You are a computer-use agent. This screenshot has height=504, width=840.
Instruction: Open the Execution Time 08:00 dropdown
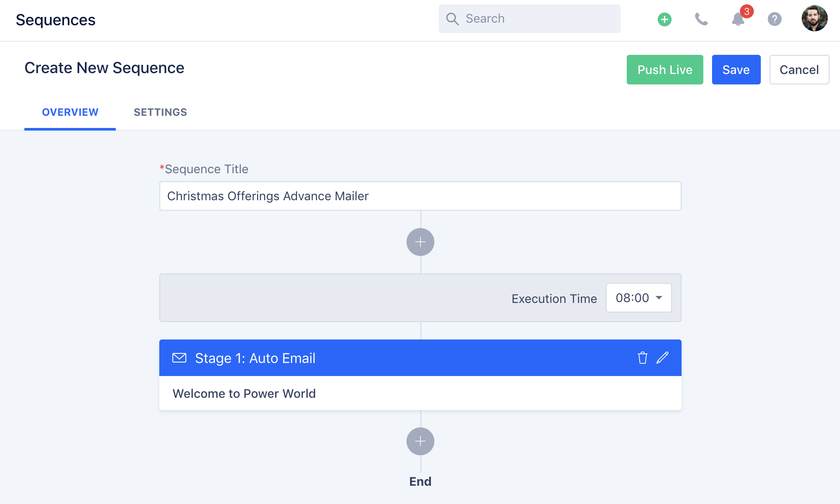point(638,298)
